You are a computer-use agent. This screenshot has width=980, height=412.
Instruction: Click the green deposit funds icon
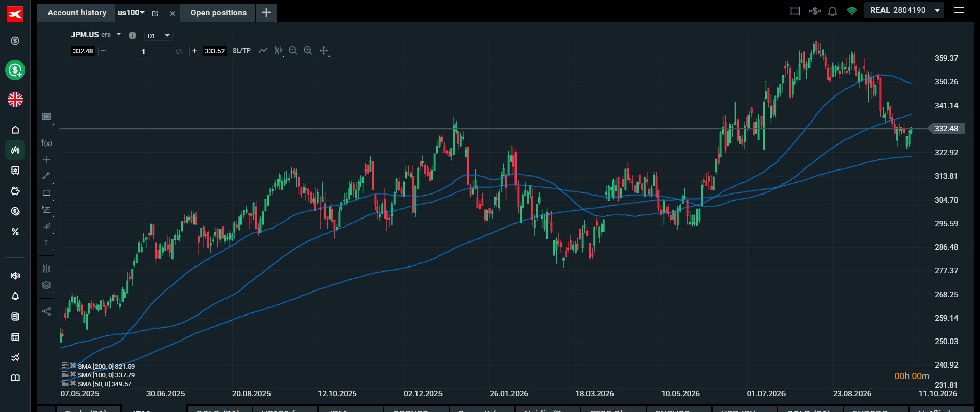pos(15,70)
